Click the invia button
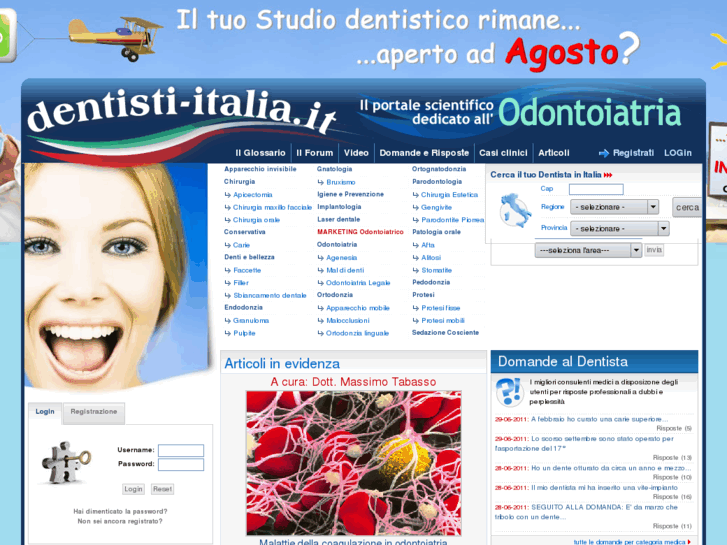Viewport: 727px width, 545px height. pos(654,250)
